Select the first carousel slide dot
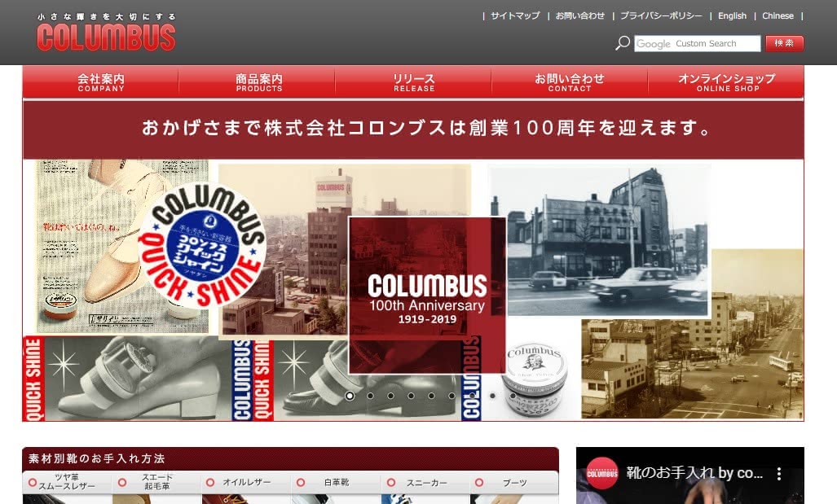Image resolution: width=837 pixels, height=504 pixels. click(350, 396)
